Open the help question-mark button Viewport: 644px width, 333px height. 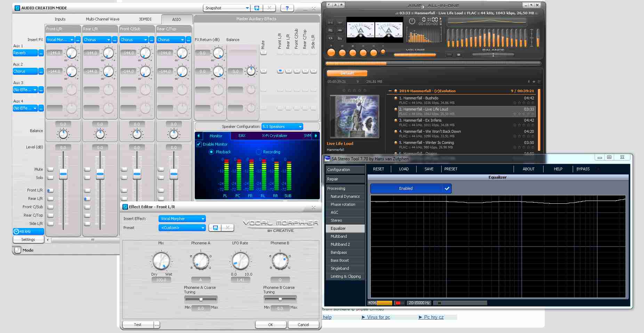click(287, 8)
